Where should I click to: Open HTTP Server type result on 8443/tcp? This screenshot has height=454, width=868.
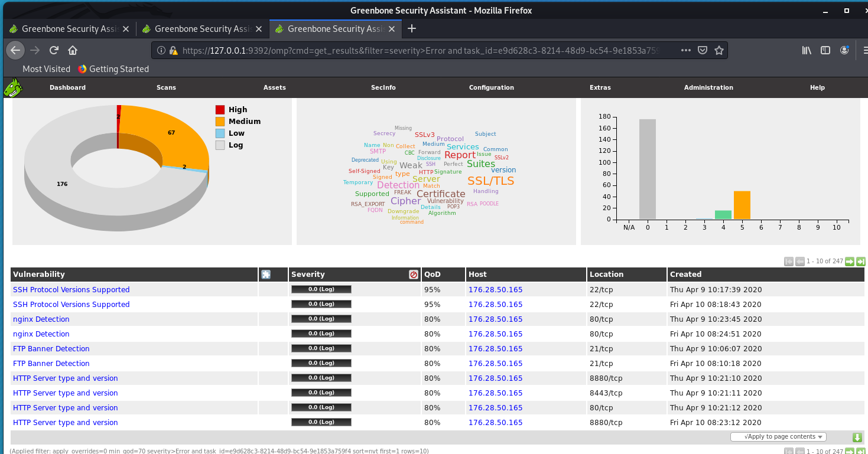66,393
